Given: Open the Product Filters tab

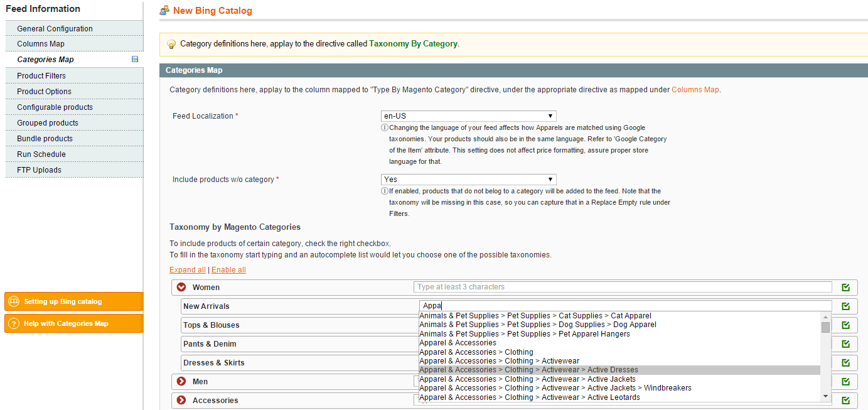Looking at the screenshot, I should pos(74,75).
